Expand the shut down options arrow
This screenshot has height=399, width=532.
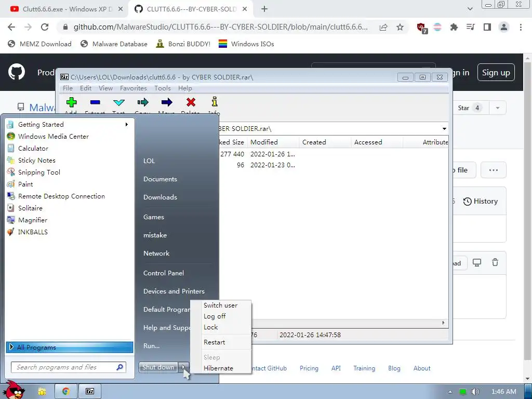click(183, 367)
